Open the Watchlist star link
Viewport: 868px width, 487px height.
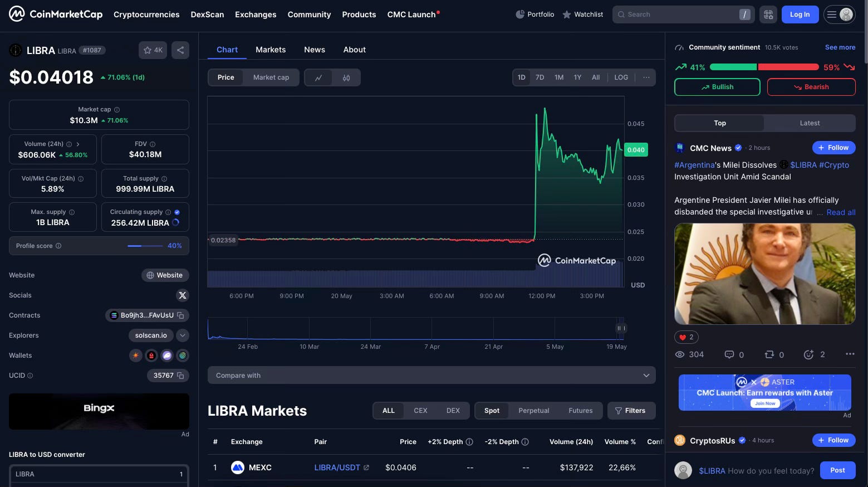coord(582,14)
